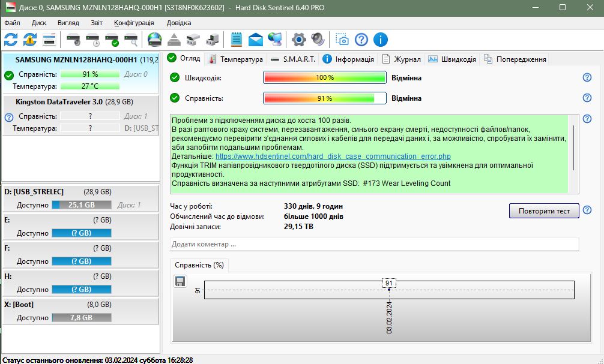The width and height of the screenshot is (604, 364).
Task: Click the Додати коментар input field
Action: (x=374, y=244)
